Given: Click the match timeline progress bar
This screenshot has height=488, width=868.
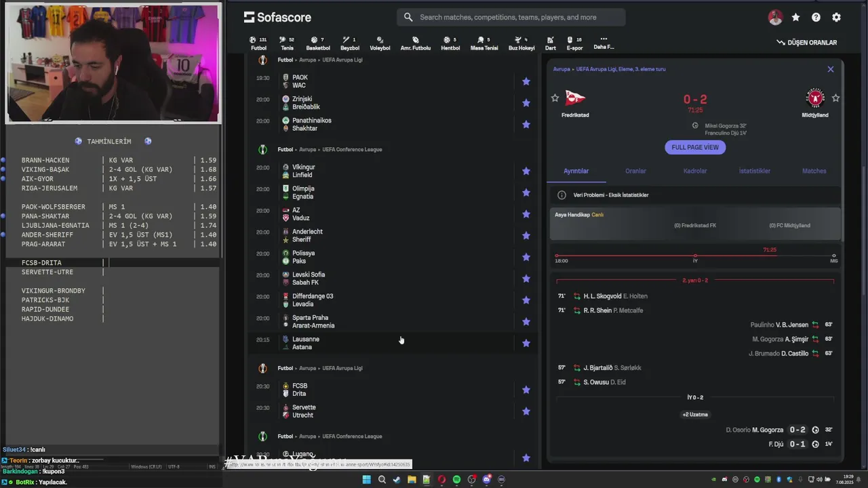Looking at the screenshot, I should (x=695, y=256).
